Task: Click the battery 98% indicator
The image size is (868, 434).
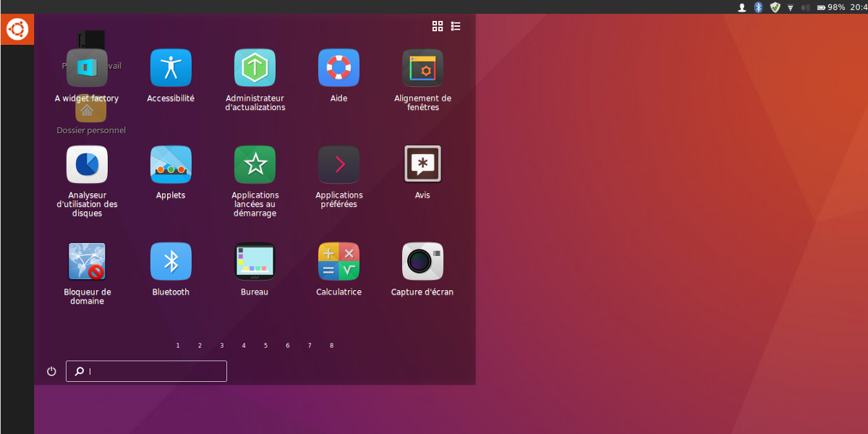Action: (830, 7)
